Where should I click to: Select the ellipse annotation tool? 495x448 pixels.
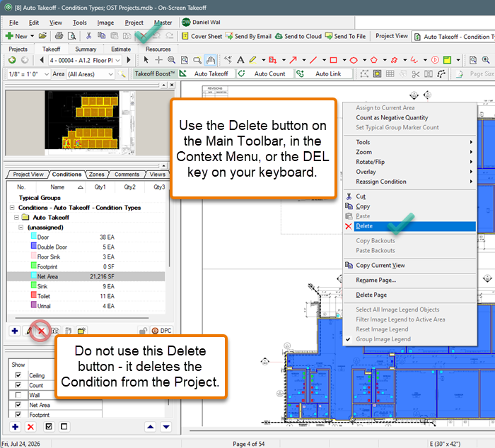(x=354, y=60)
